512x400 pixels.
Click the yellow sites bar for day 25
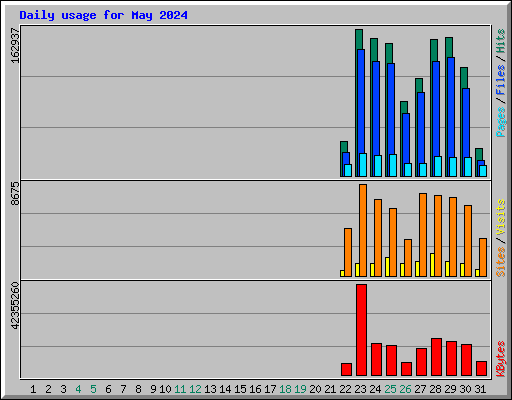(x=387, y=267)
